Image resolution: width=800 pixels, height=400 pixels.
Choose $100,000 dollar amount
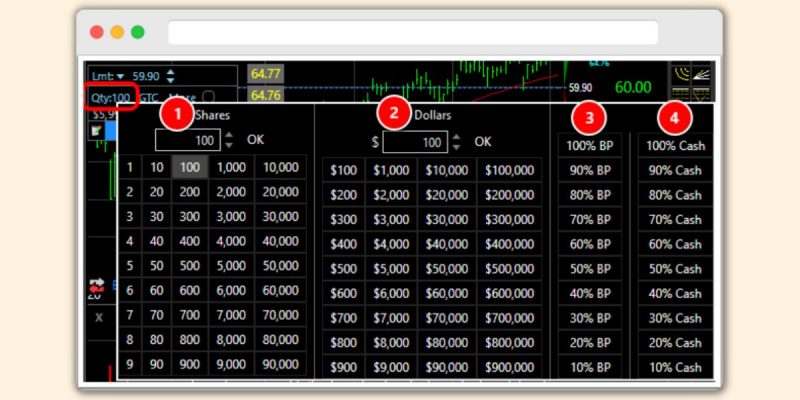coord(509,170)
